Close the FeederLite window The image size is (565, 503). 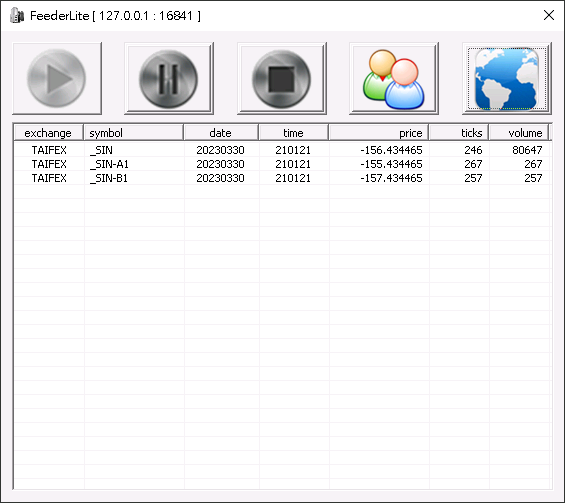click(x=548, y=15)
